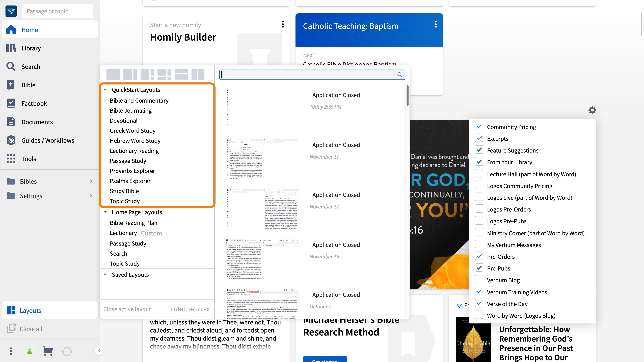Open the Catholic Teaching: Baptism card options
Screen dimensions: 644x362
[436, 24]
